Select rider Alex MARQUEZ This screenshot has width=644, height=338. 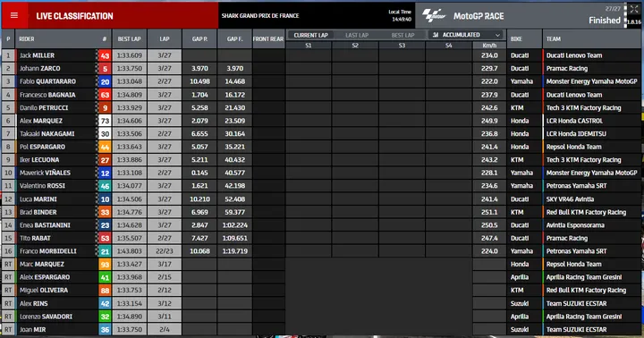point(41,121)
